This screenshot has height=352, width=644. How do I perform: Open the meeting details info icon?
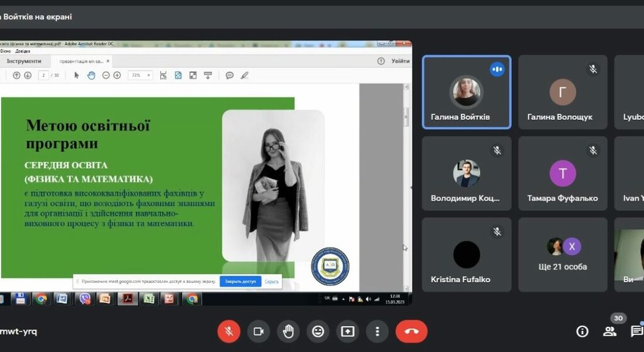[582, 331]
